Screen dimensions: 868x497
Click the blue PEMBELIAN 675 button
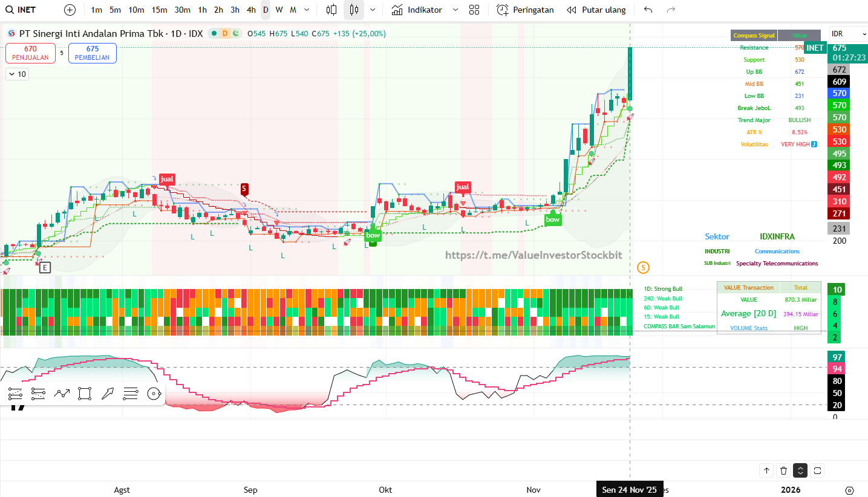tap(93, 53)
